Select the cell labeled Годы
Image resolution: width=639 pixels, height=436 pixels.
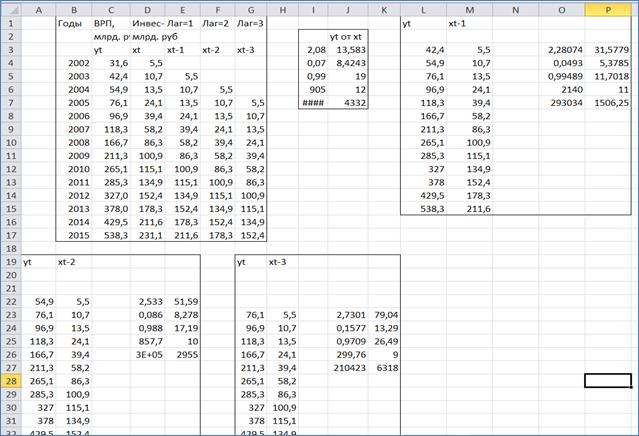[x=73, y=22]
